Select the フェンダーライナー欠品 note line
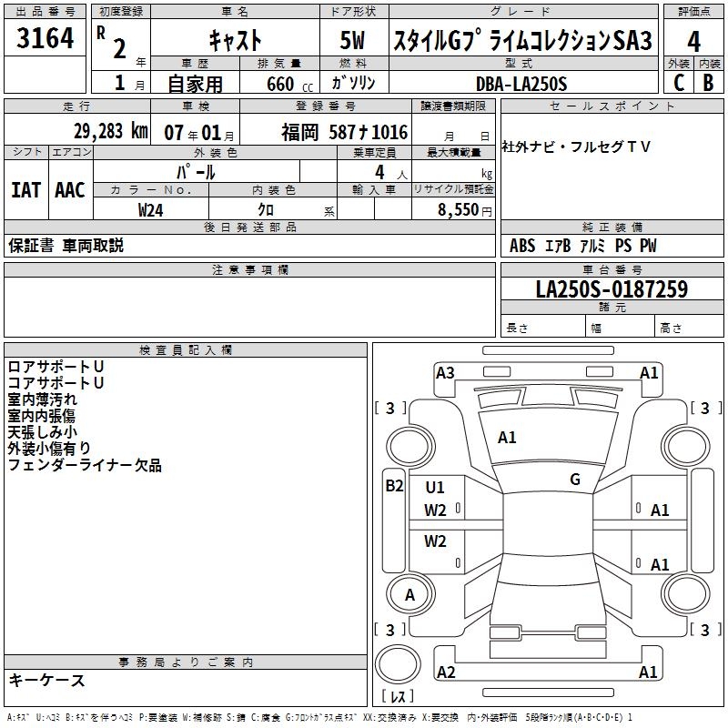The width and height of the screenshot is (728, 728). point(85,465)
